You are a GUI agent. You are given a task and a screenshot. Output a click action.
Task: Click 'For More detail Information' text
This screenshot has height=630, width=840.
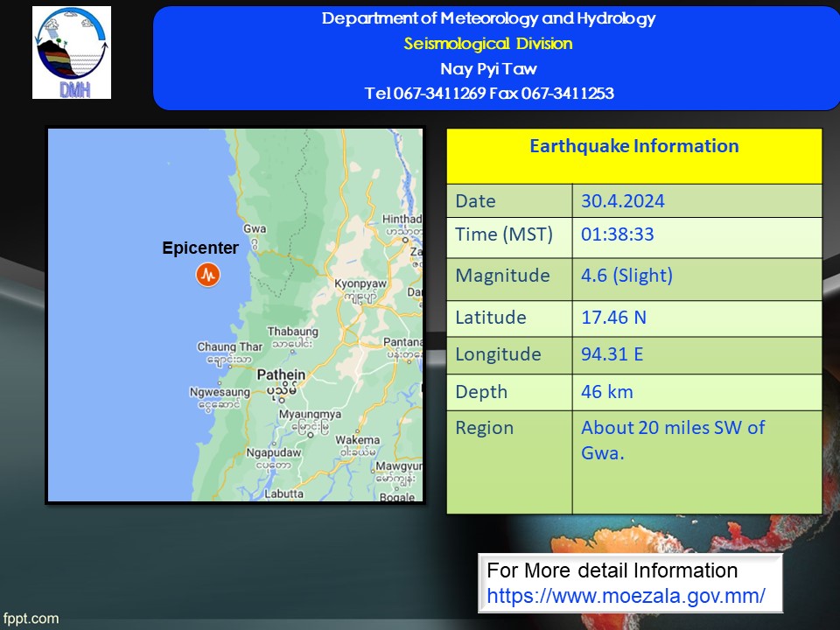[x=612, y=570]
